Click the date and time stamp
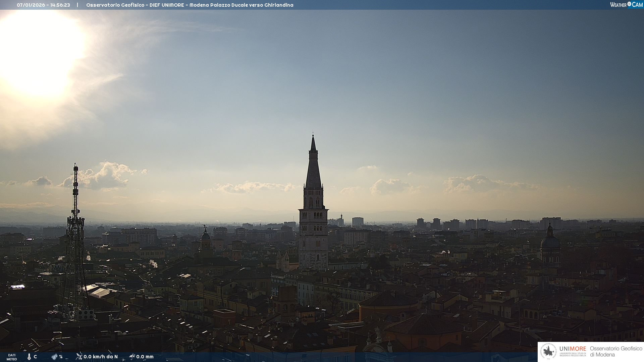This screenshot has width=644, height=362. [x=43, y=5]
